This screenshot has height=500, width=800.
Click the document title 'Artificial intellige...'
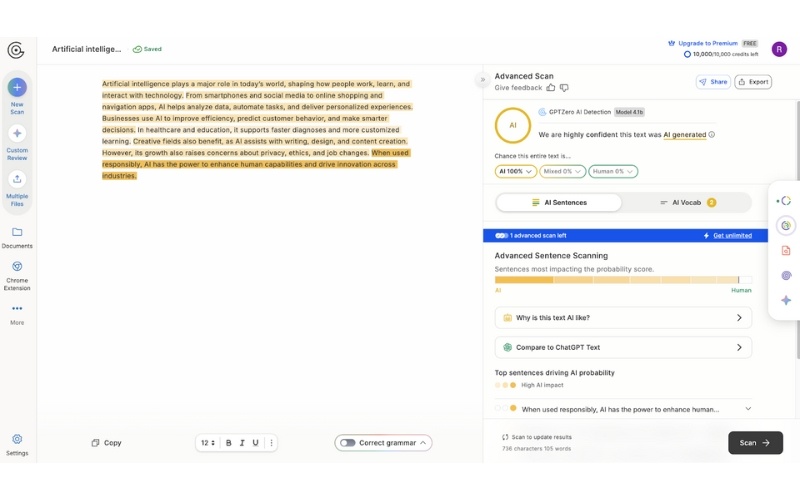click(86, 49)
